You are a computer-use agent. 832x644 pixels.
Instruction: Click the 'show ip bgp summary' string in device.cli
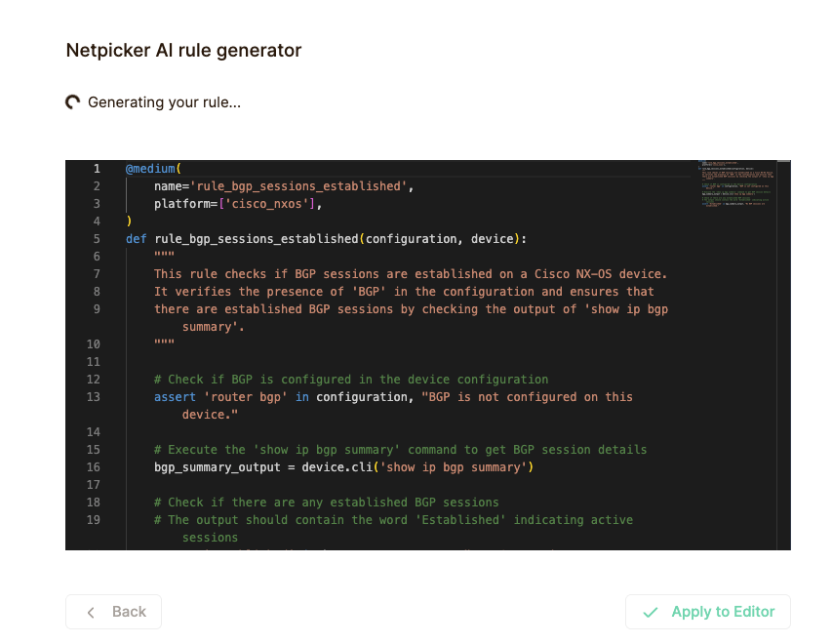pos(456,467)
